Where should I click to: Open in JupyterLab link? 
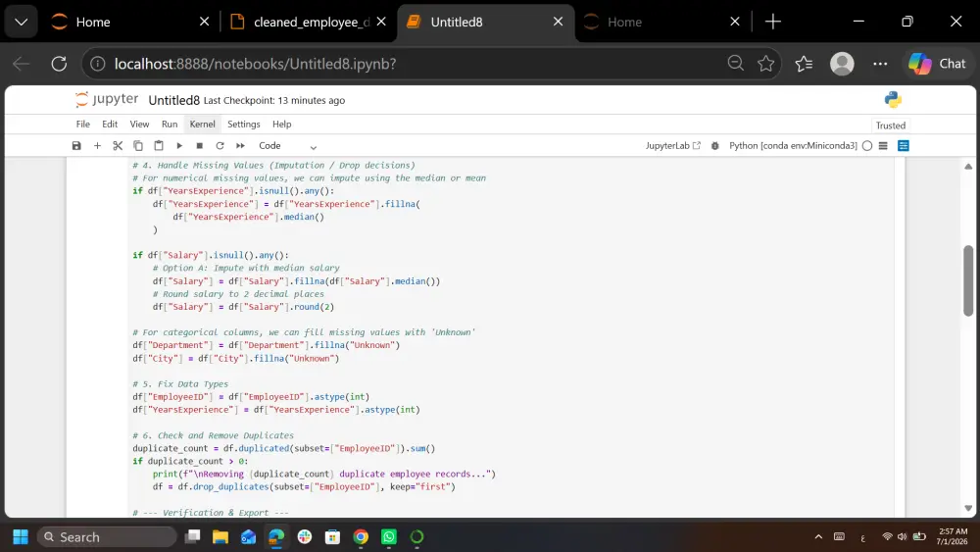click(673, 146)
